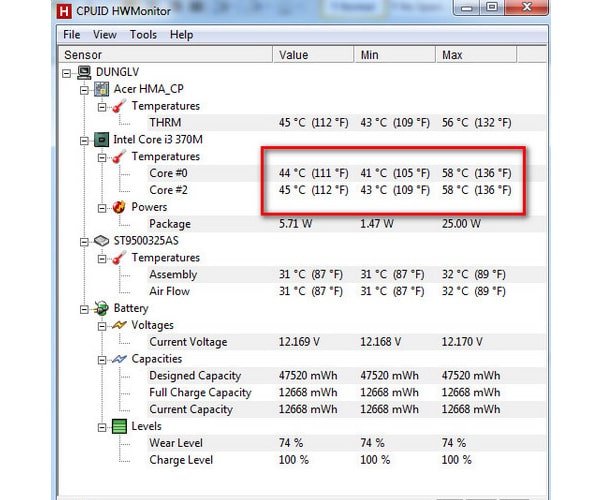The image size is (600, 500).
Task: Click the Acer HMA_CP motherboard icon
Action: coord(101,89)
